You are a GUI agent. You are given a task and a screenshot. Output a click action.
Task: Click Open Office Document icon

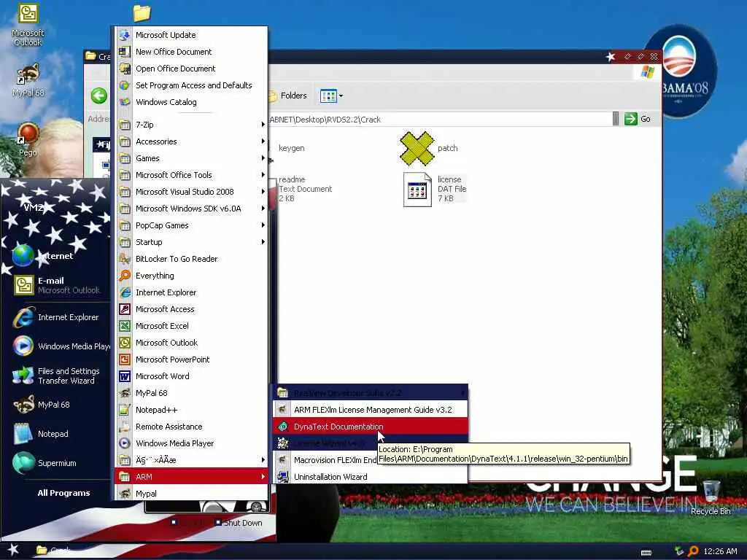[x=124, y=69]
